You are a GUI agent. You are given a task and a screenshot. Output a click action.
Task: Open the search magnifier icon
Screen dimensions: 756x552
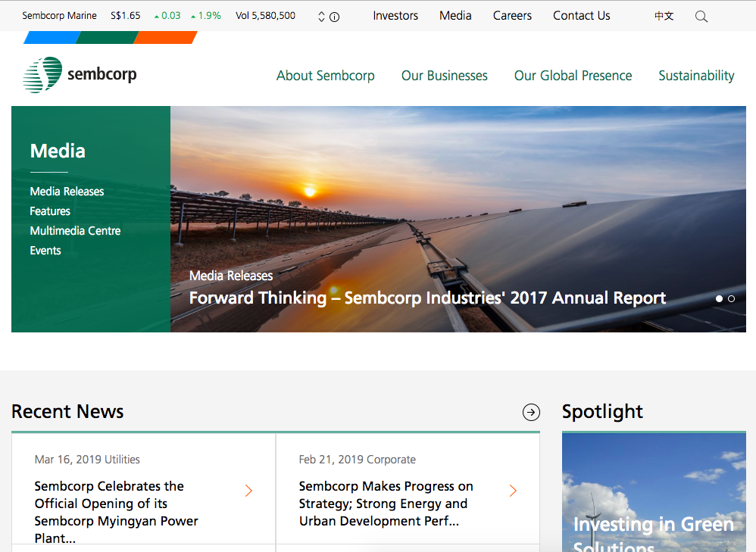[x=701, y=17]
